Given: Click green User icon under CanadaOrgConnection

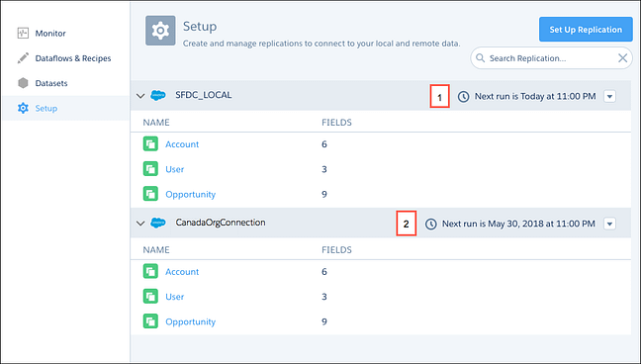Looking at the screenshot, I should pos(150,297).
